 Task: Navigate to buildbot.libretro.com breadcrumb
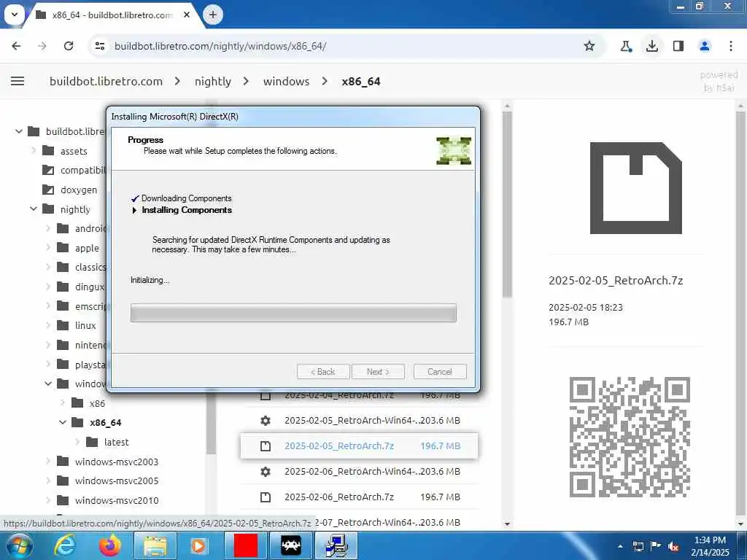[x=107, y=82]
